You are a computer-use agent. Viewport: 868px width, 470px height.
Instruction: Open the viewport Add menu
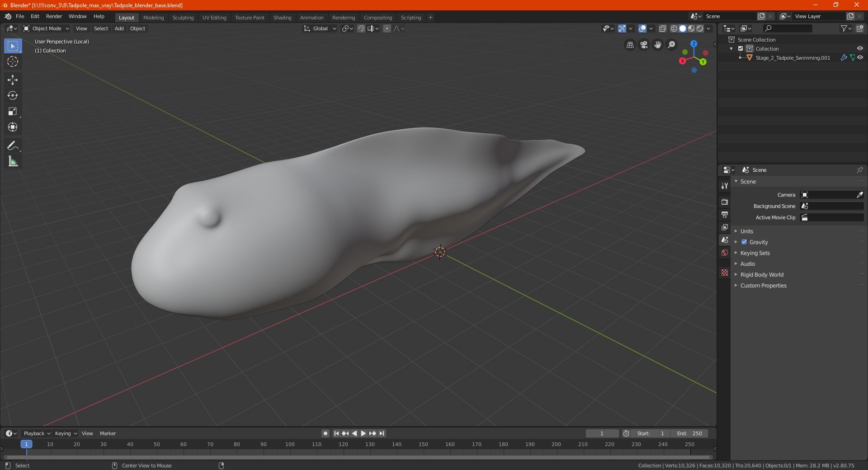pyautogui.click(x=119, y=28)
